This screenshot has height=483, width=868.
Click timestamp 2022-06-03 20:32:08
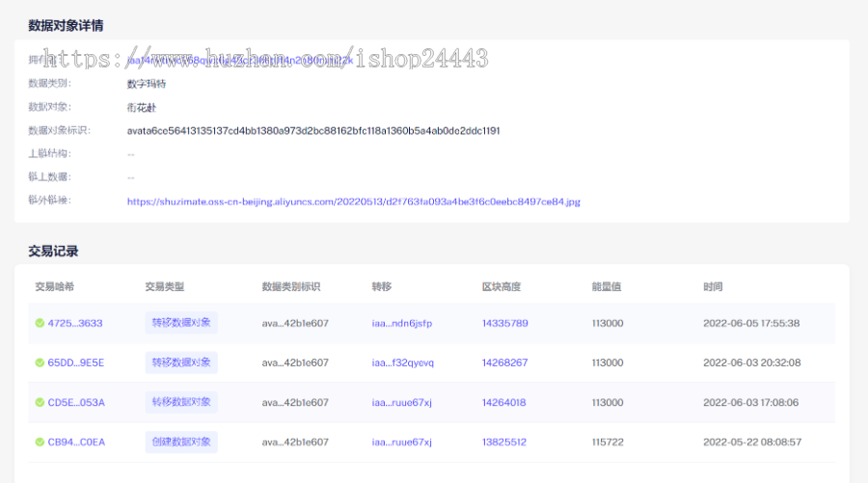tap(751, 362)
